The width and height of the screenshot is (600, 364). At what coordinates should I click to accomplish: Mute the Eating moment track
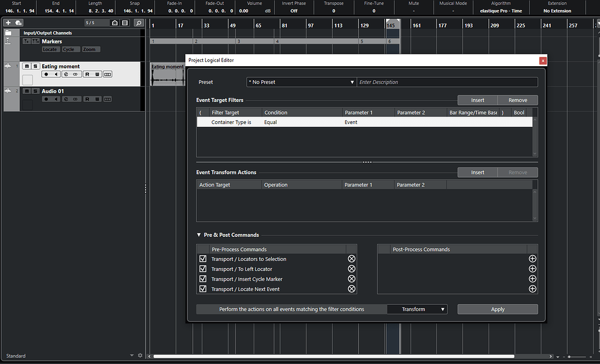pyautogui.click(x=27, y=66)
